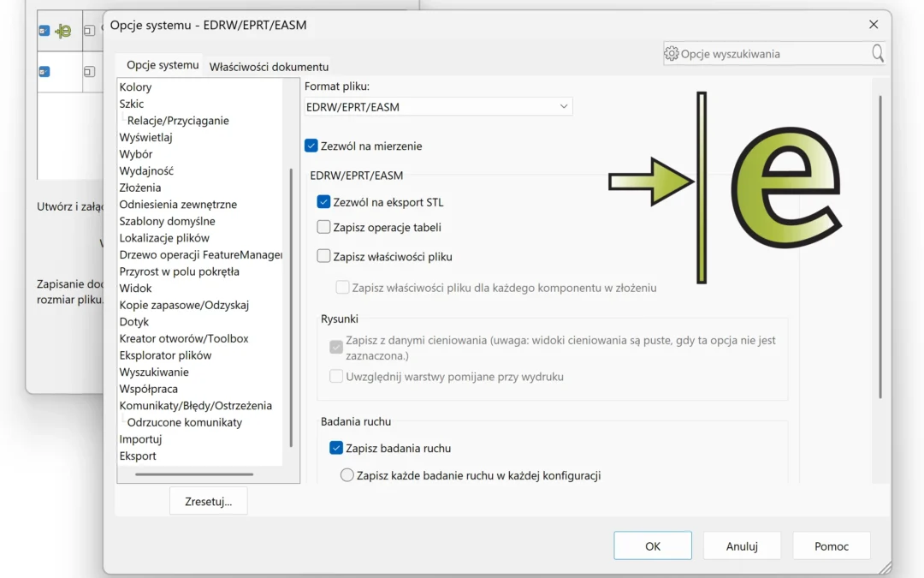Screen dimensions: 924x578
Task: Click the Anuluj button
Action: [x=742, y=545]
